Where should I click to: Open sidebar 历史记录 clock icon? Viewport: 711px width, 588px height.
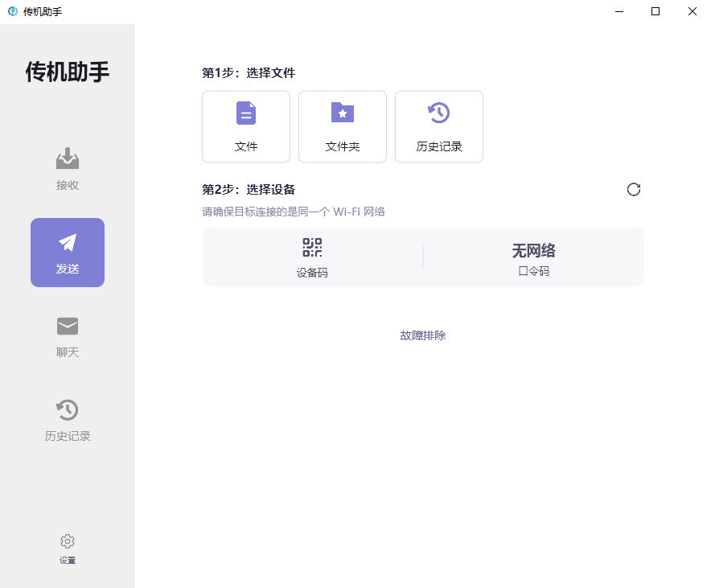click(x=68, y=409)
